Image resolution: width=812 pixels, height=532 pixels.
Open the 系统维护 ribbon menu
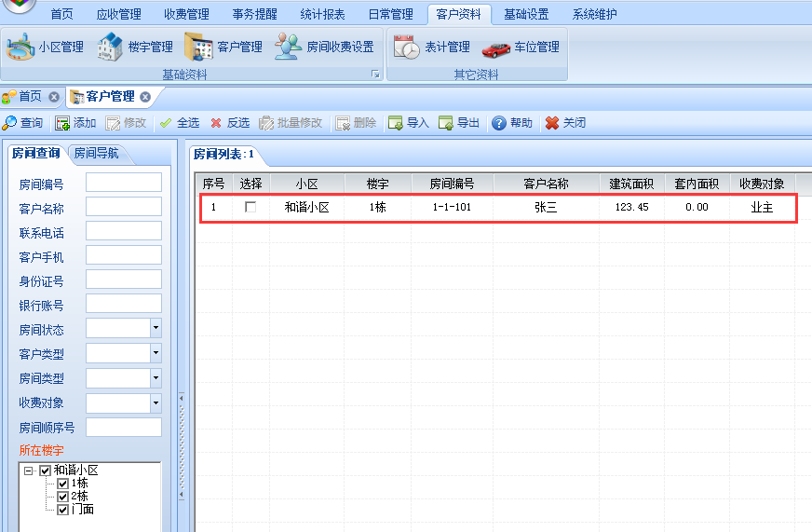pyautogui.click(x=594, y=14)
